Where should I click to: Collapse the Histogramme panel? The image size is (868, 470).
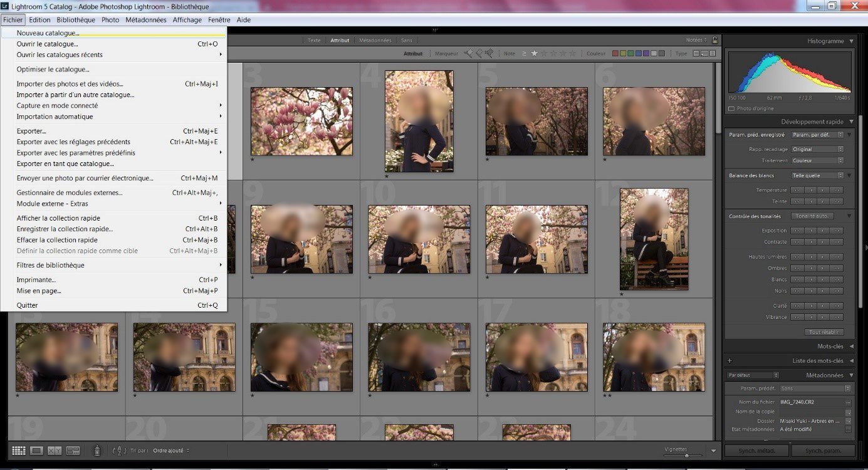(851, 41)
